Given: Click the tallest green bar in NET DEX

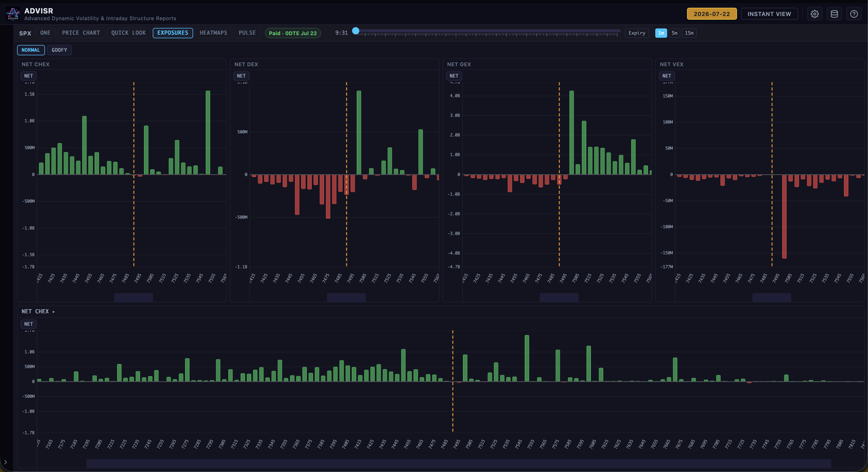Looking at the screenshot, I should pos(359,133).
